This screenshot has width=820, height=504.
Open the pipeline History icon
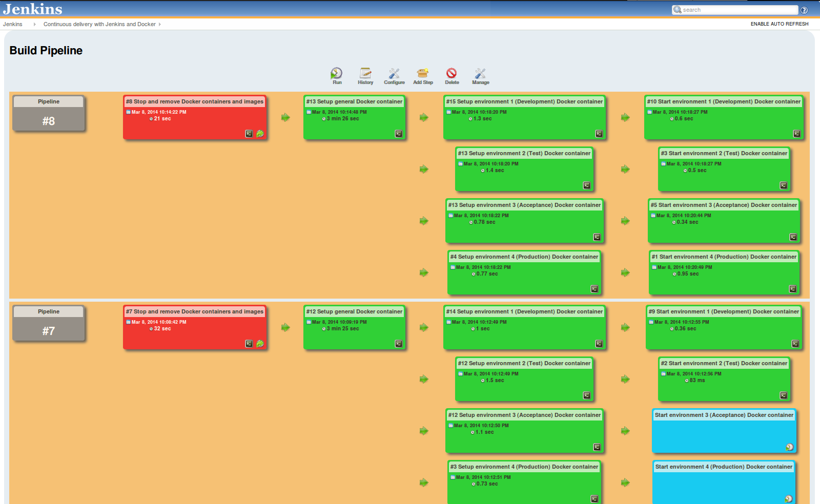(x=365, y=73)
